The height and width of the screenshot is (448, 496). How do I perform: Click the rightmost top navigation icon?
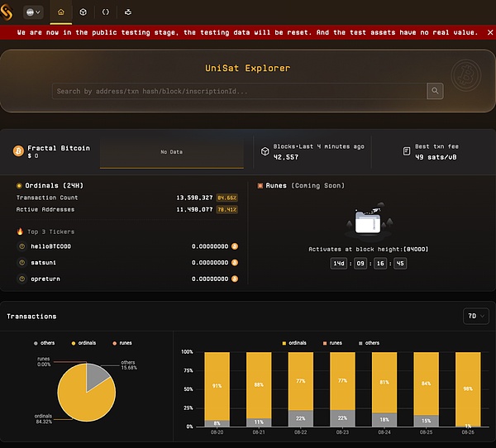tap(127, 12)
